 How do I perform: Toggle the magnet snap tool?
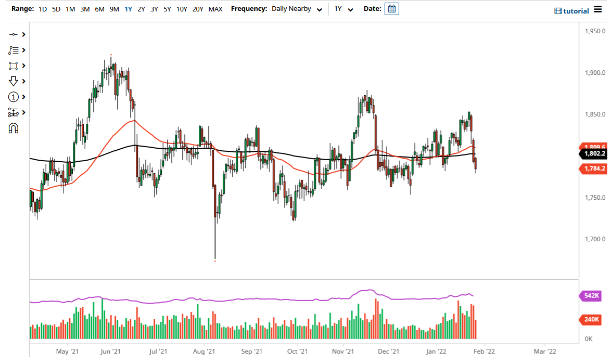coord(14,128)
